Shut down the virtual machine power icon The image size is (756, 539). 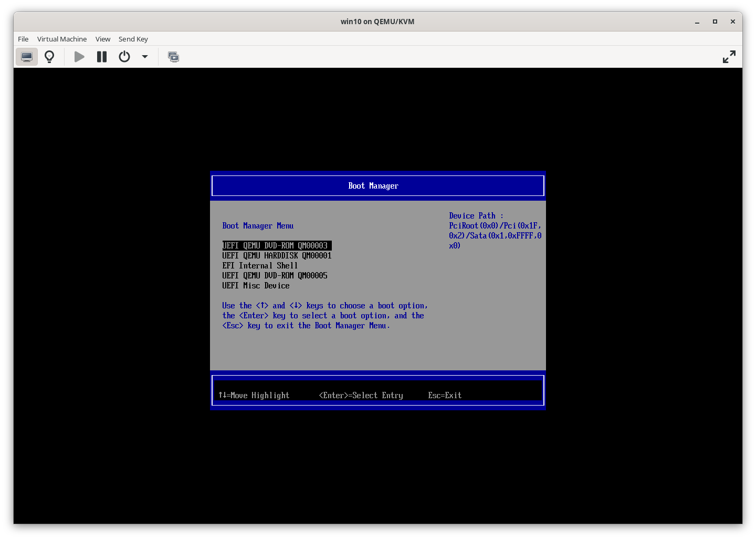pos(124,57)
